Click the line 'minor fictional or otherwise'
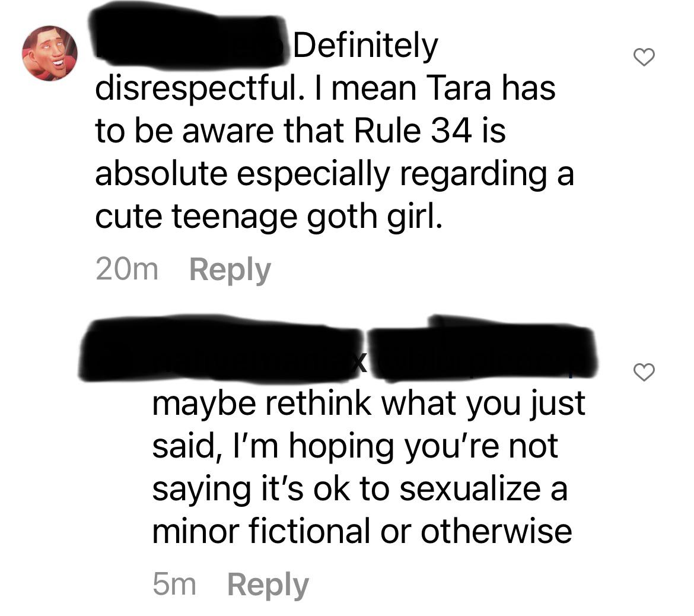Screen dimensions: 694x616 362,531
